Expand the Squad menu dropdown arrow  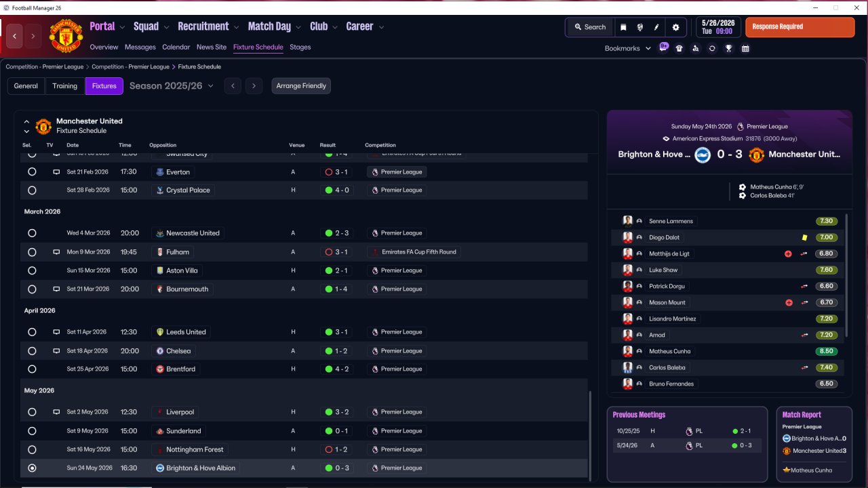[166, 27]
